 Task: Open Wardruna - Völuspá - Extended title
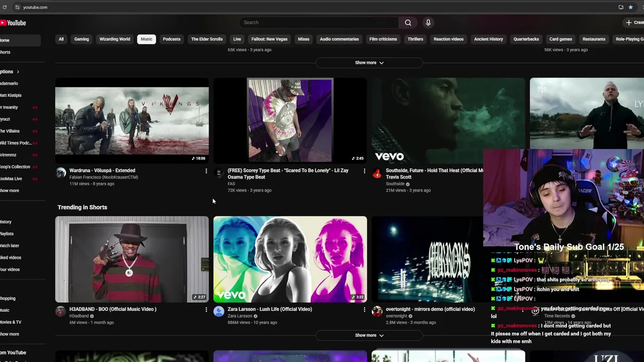tap(102, 171)
